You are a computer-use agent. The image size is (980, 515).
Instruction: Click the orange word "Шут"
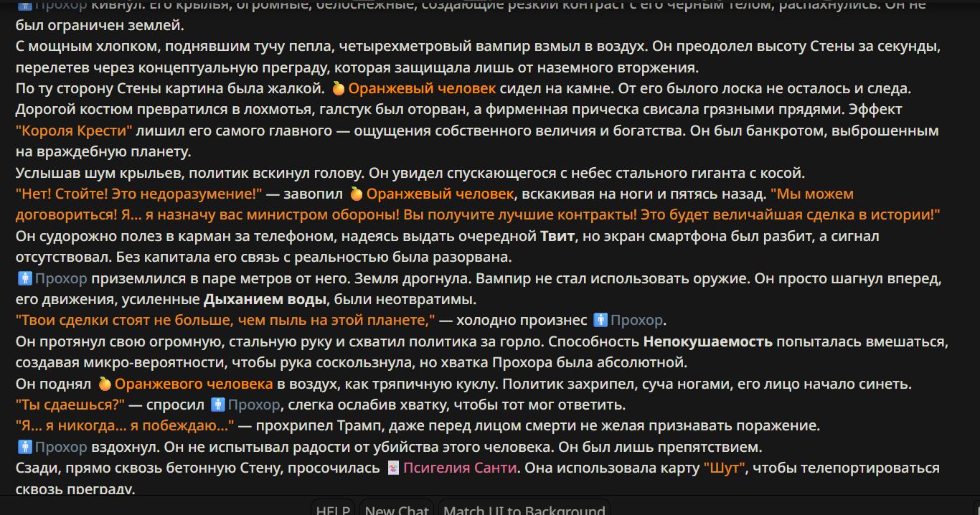tap(725, 468)
